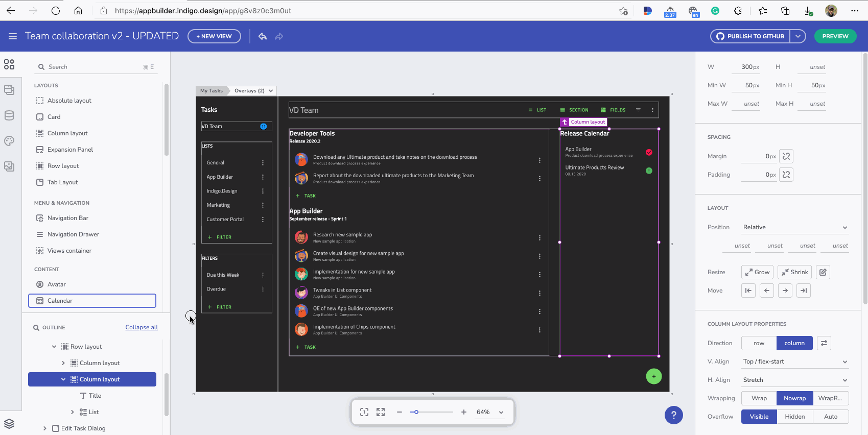Image resolution: width=868 pixels, height=435 pixels.
Task: Set direction to row
Action: click(x=759, y=343)
